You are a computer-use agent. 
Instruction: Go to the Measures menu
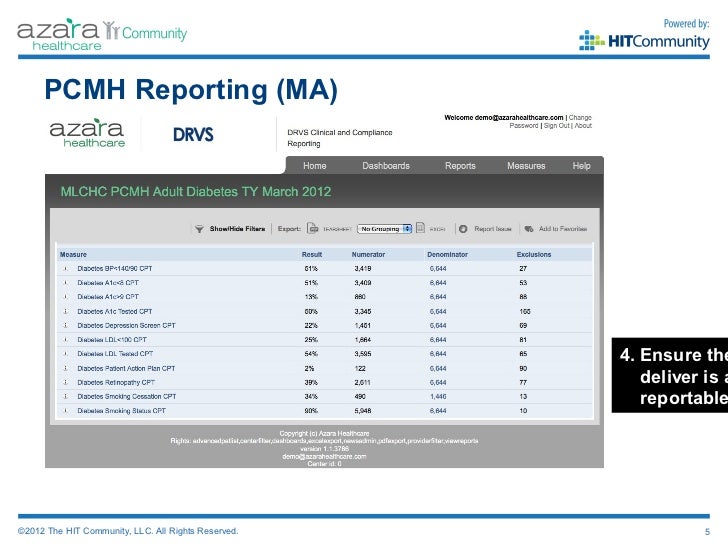(x=526, y=165)
